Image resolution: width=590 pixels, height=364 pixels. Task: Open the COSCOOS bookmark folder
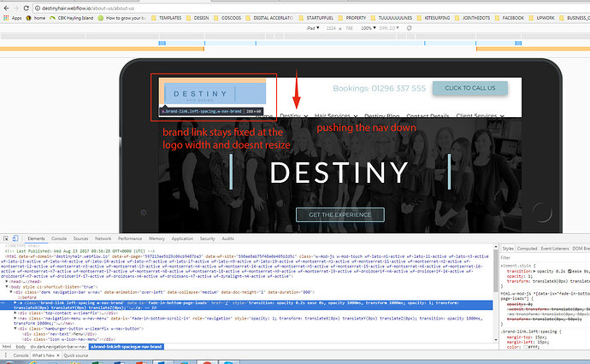227,18
